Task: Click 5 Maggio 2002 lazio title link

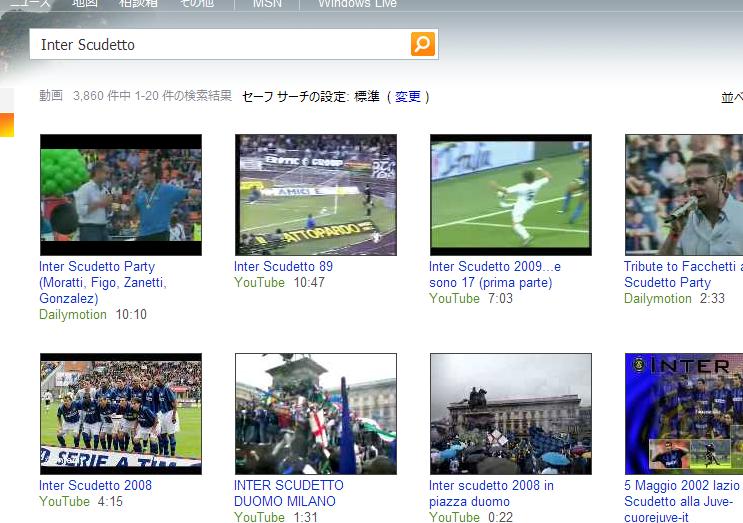Action: (682, 501)
